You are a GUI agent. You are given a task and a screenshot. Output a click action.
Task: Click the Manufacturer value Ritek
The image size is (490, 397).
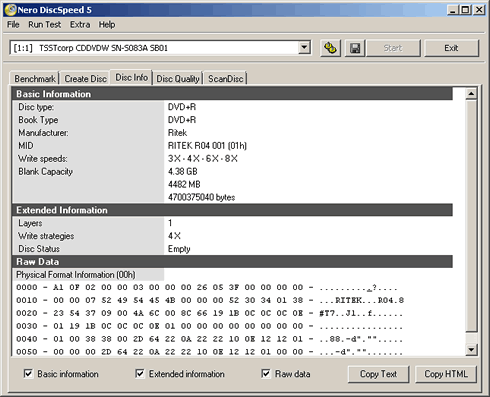pos(177,133)
